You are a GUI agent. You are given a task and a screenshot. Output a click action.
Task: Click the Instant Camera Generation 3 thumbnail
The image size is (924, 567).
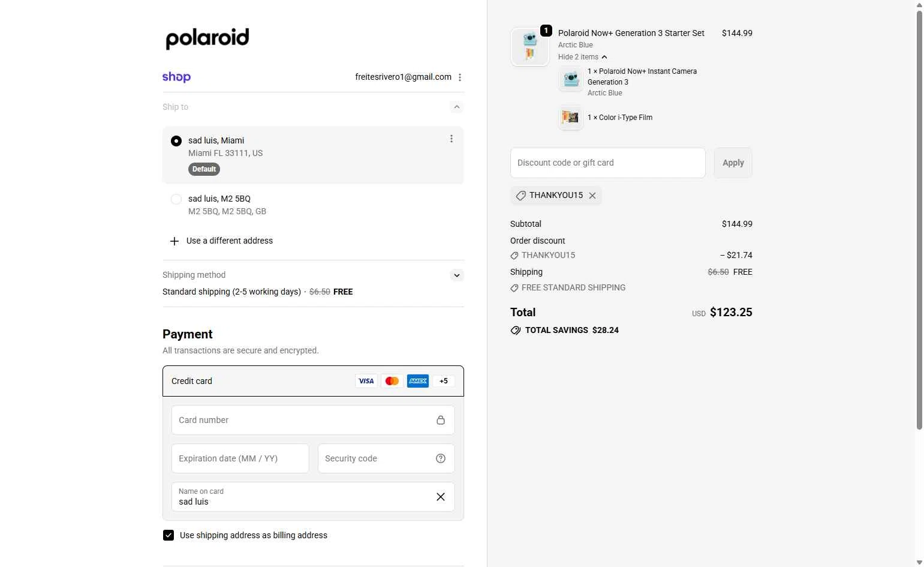571,79
